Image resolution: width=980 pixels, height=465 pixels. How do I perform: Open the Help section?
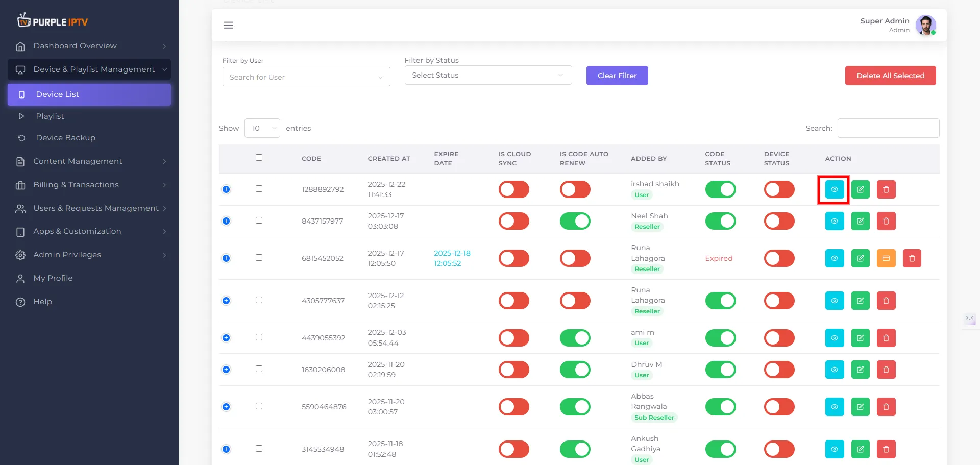click(89, 302)
